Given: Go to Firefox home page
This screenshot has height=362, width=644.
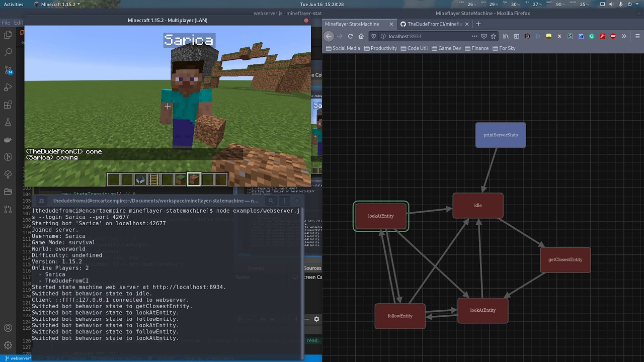Looking at the screenshot, I should [361, 36].
